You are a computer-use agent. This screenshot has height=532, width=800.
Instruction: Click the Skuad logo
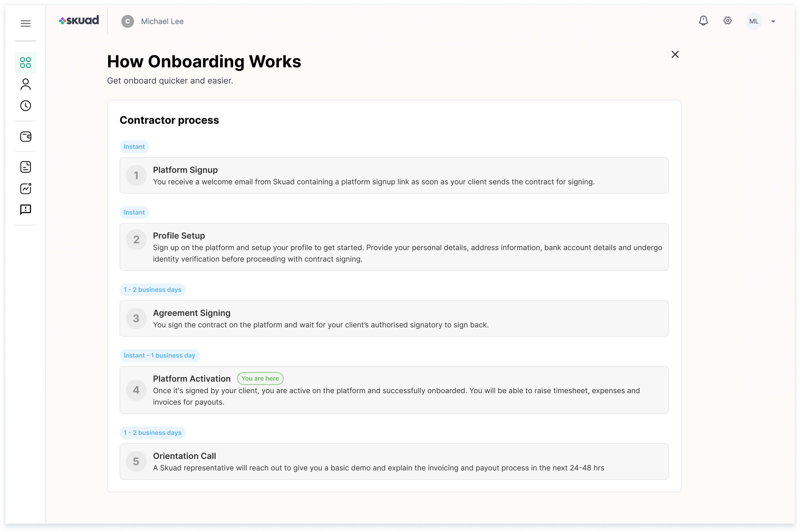(x=79, y=20)
